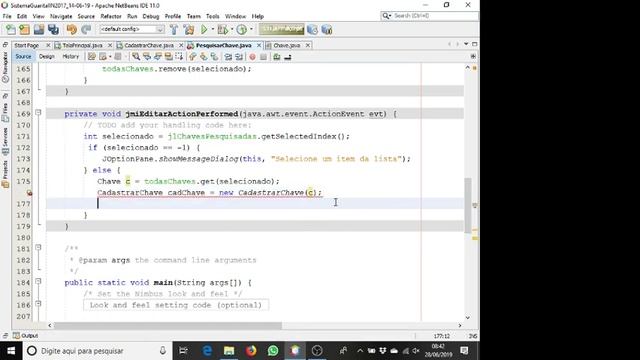The image size is (640, 360).
Task: Collapse the Javadoc comment fold at line 181
Action: [x=38, y=247]
